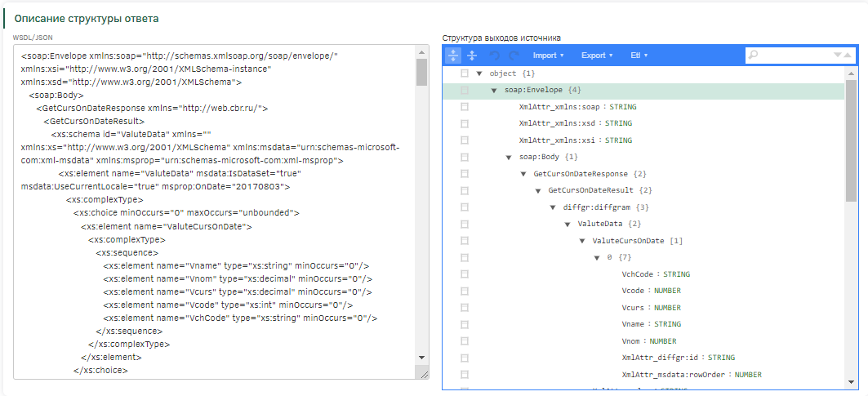
Task: Click the GetCursOnDateResult key label
Action: [x=590, y=190]
